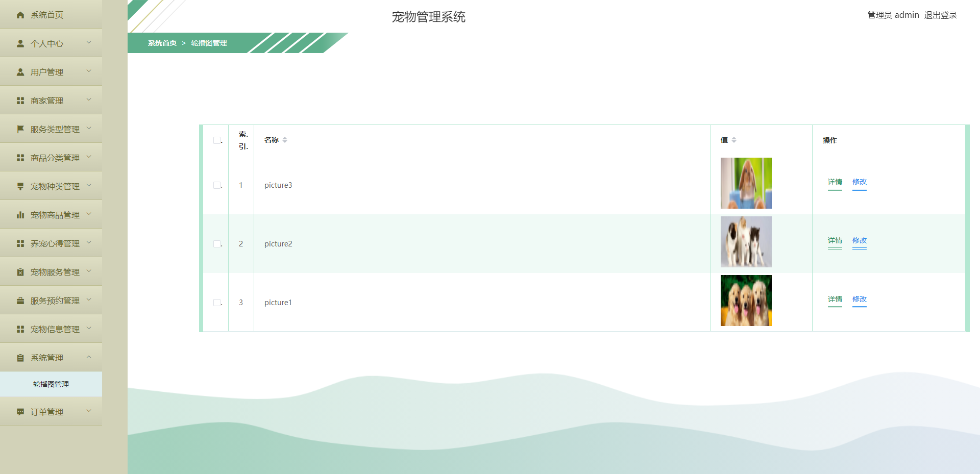Check the select-all checkbox in table header
This screenshot has width=980, height=474.
(x=216, y=139)
